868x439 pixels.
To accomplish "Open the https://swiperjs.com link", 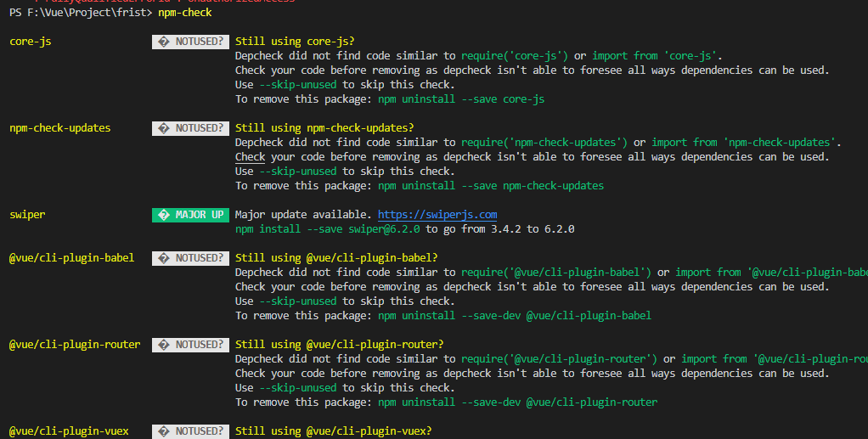I will pyautogui.click(x=437, y=215).
